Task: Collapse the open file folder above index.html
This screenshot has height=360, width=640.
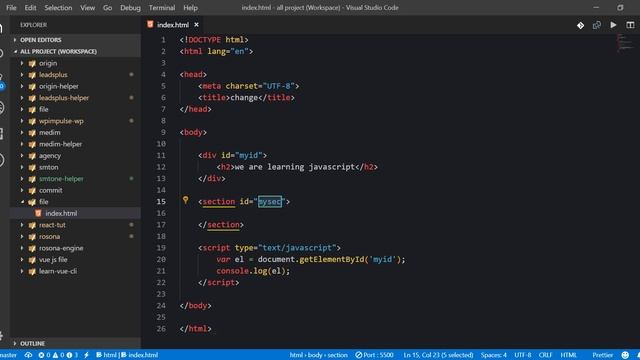Action: pos(76,202)
